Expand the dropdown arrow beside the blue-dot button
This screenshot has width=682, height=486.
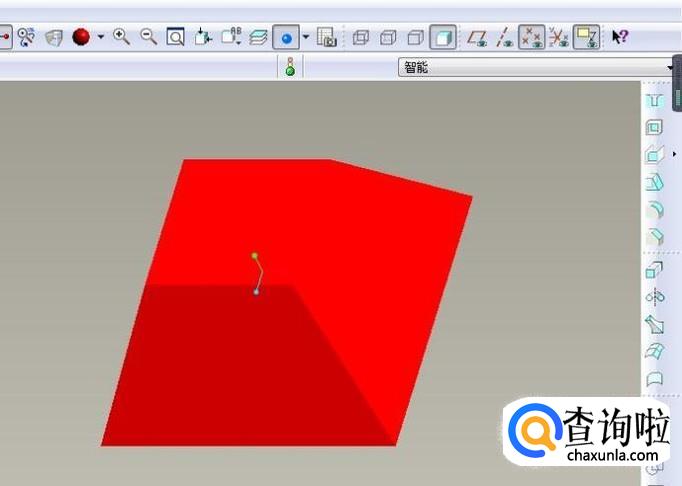(x=306, y=37)
